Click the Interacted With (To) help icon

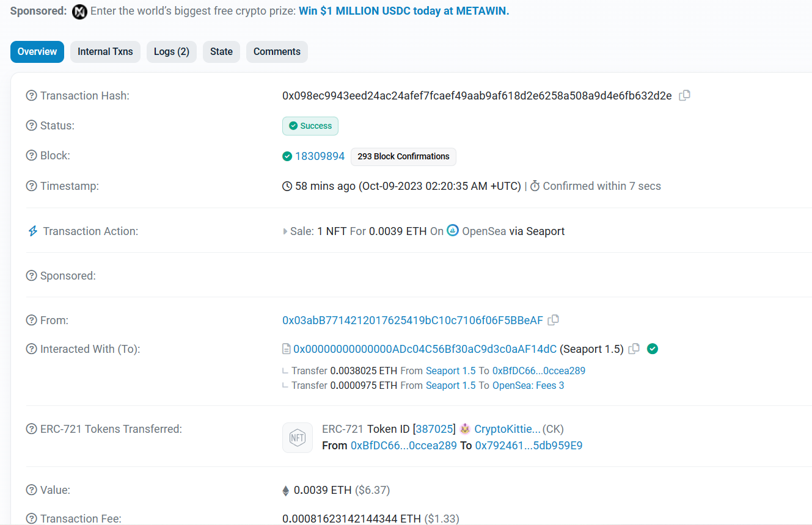click(x=31, y=349)
